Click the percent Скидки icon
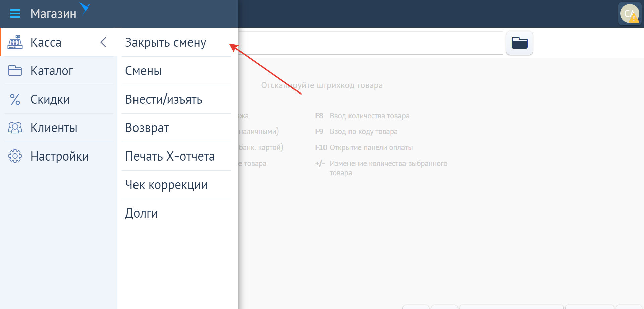Image resolution: width=644 pixels, height=309 pixels. [x=15, y=99]
